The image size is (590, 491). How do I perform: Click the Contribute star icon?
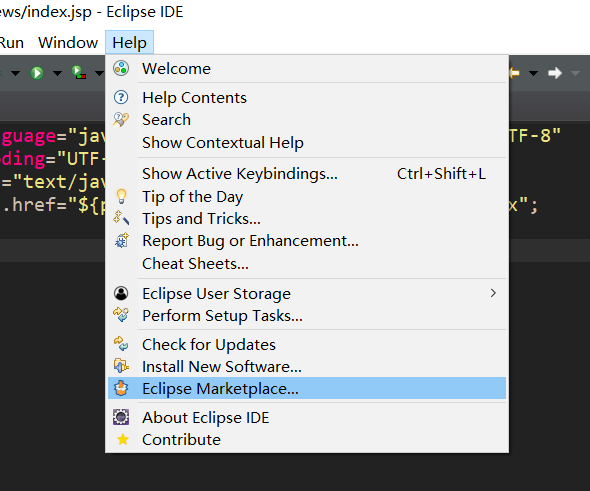pos(123,439)
